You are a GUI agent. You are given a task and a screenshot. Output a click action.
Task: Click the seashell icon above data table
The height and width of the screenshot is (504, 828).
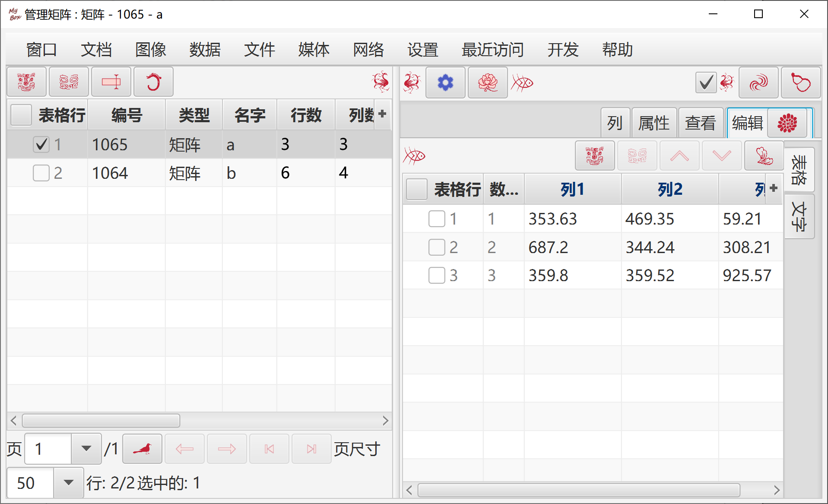[764, 155]
